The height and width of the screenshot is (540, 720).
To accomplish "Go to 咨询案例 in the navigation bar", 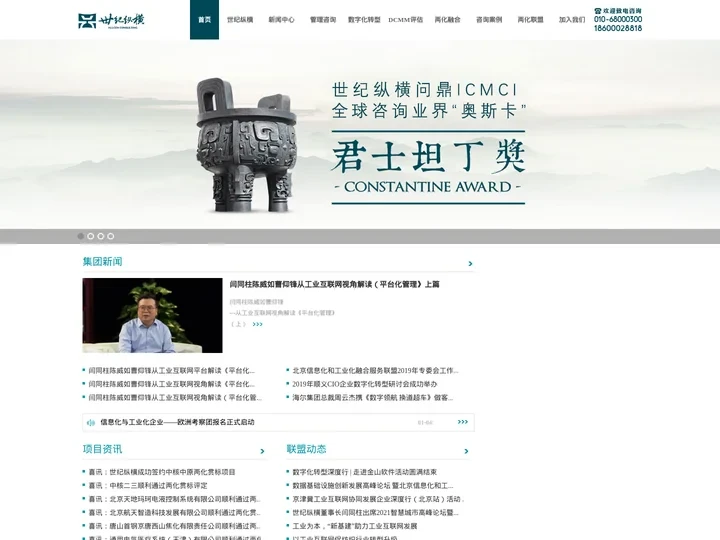I will 489,20.
